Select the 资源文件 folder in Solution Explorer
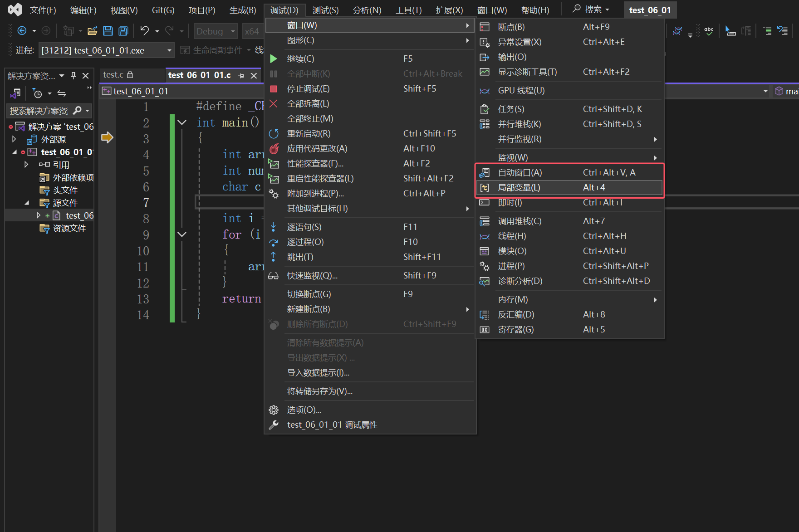 coord(63,228)
